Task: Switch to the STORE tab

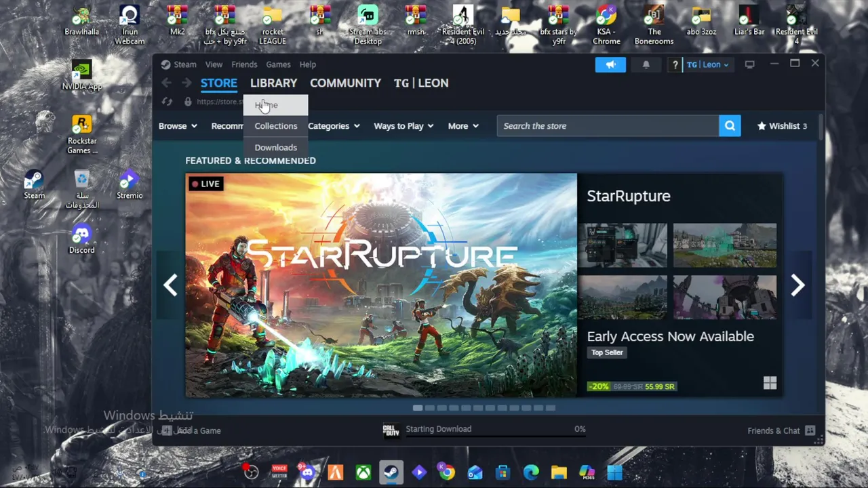Action: (219, 83)
